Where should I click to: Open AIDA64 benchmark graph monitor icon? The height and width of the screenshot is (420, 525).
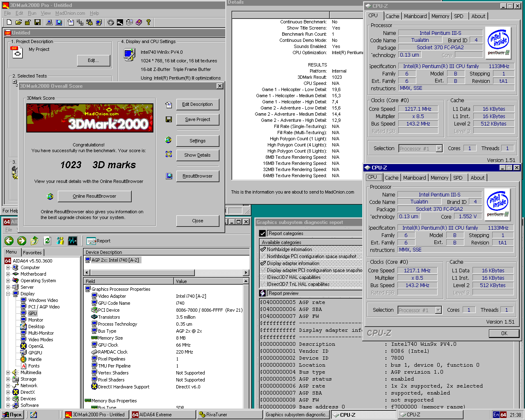(73, 241)
